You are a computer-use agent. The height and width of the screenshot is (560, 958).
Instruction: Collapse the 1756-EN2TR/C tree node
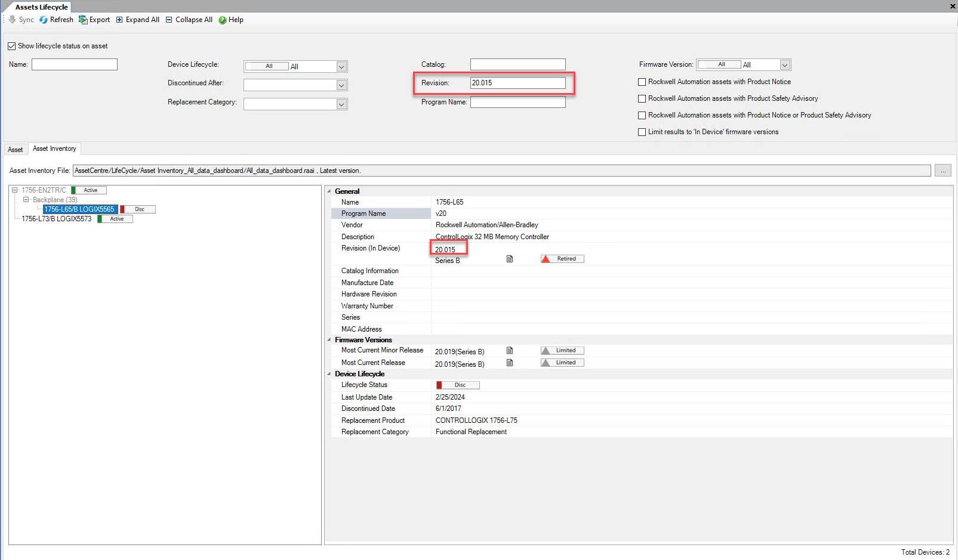point(15,190)
